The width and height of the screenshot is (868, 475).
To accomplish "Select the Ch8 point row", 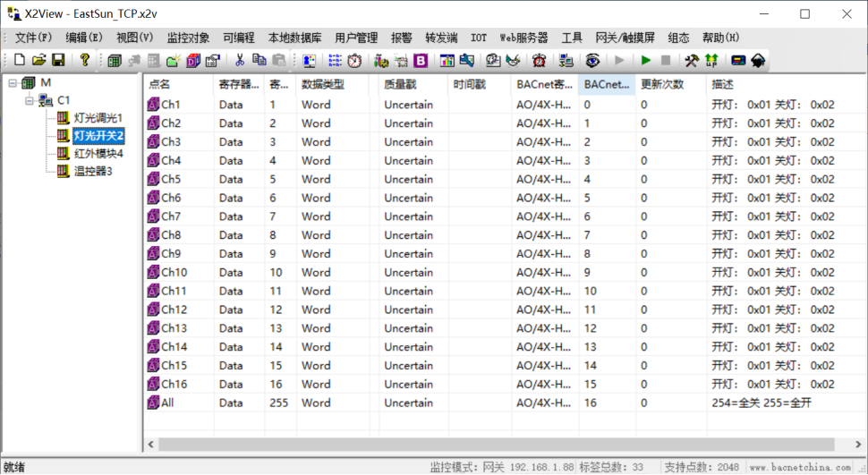I will 505,235.
